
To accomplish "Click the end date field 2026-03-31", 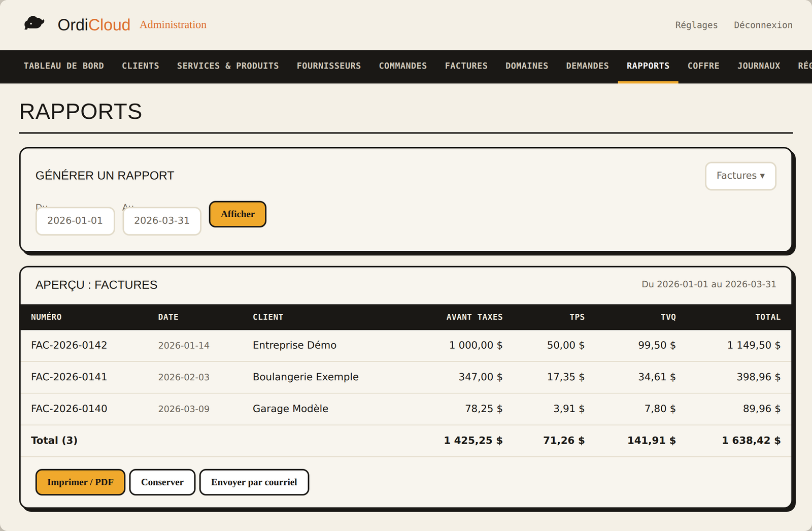I will click(162, 221).
